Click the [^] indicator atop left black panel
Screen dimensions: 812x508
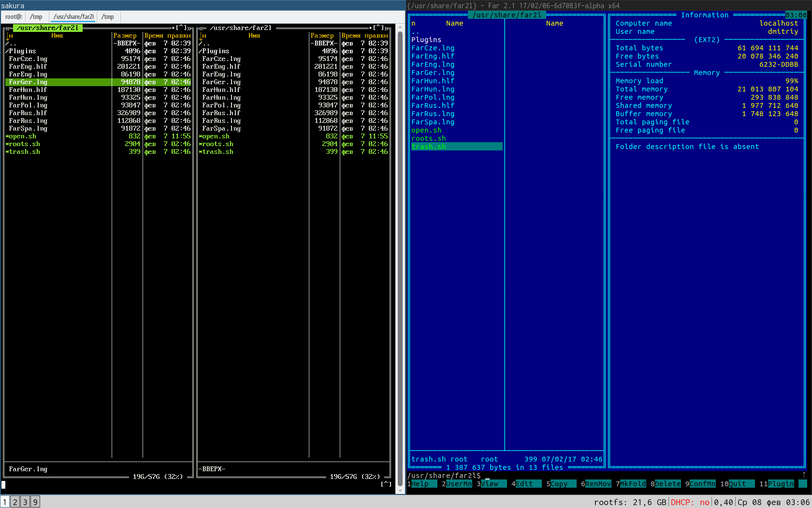tap(181, 28)
